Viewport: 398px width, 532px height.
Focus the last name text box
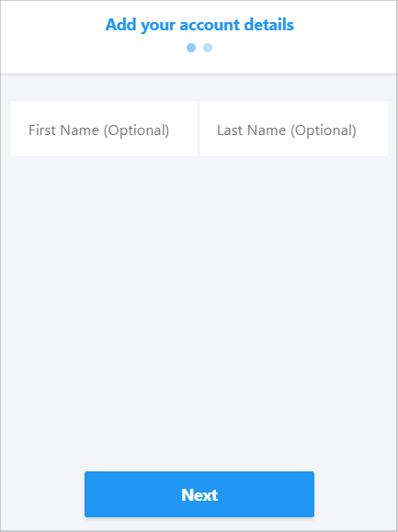(293, 129)
